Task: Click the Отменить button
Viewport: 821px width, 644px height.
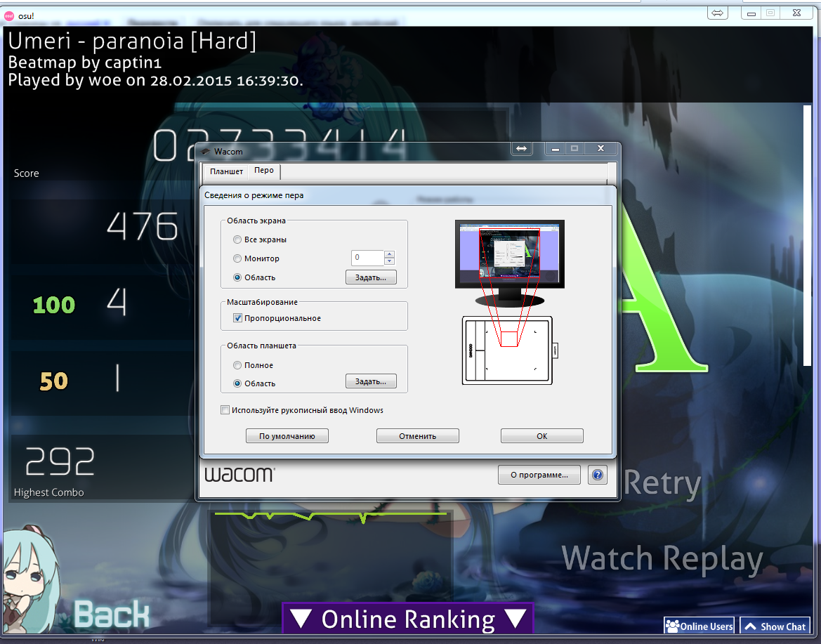Action: point(417,436)
